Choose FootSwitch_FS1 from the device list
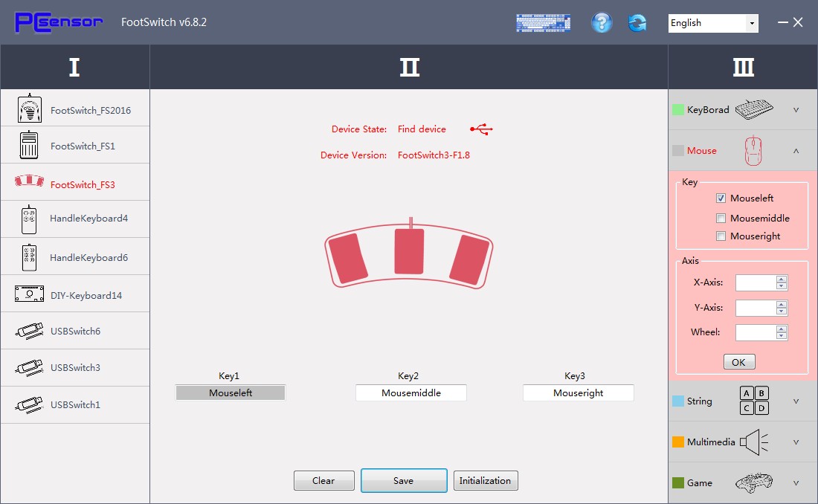Screen dimensions: 818x504 click(x=75, y=145)
